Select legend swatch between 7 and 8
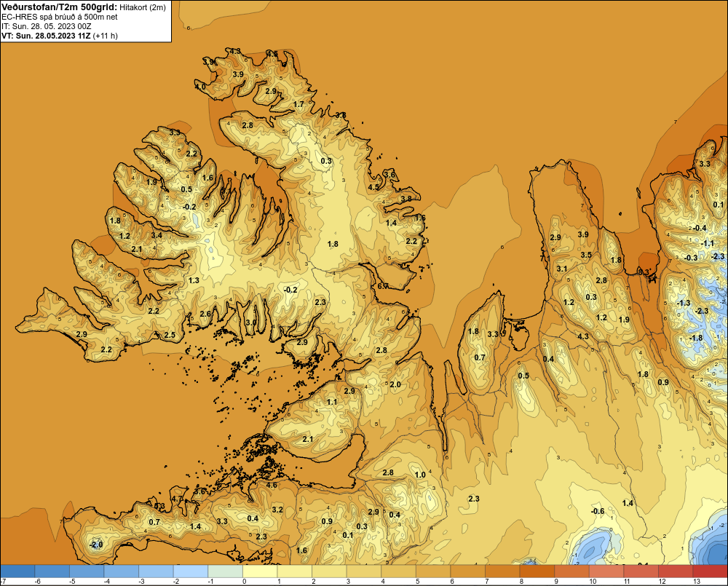Image resolution: width=728 pixels, height=586 pixels. click(x=502, y=571)
